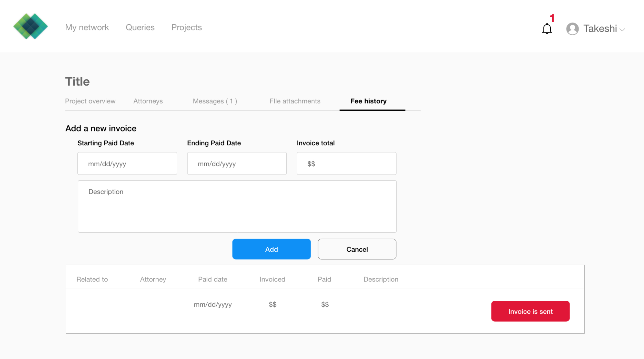The width and height of the screenshot is (644, 359).
Task: Focus the Starting Paid Date field
Action: pyautogui.click(x=127, y=163)
